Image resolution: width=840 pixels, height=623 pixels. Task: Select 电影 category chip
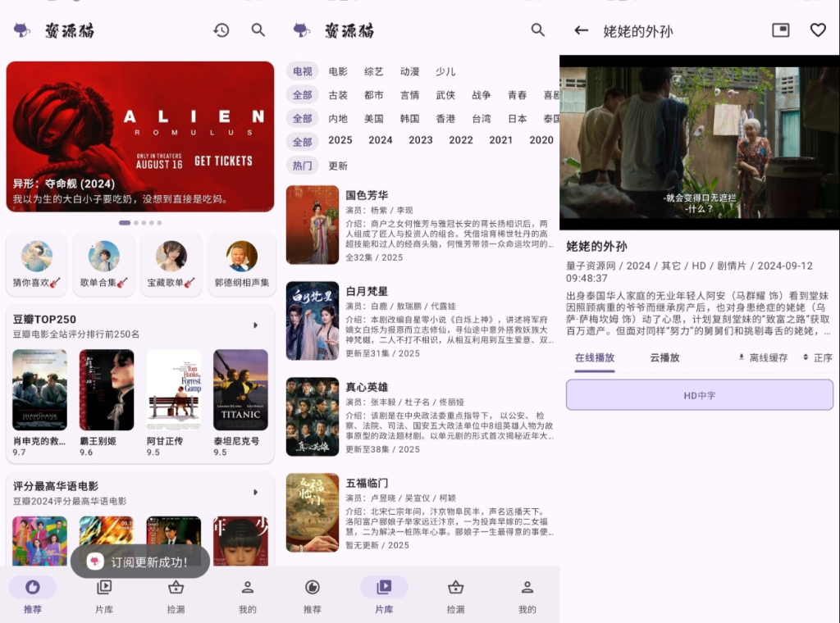(x=338, y=71)
